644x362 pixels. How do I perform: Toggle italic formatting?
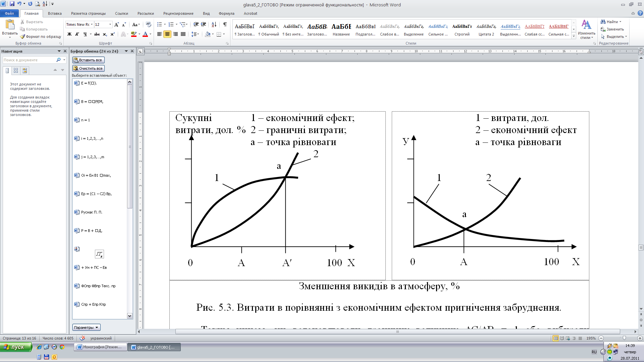click(77, 34)
